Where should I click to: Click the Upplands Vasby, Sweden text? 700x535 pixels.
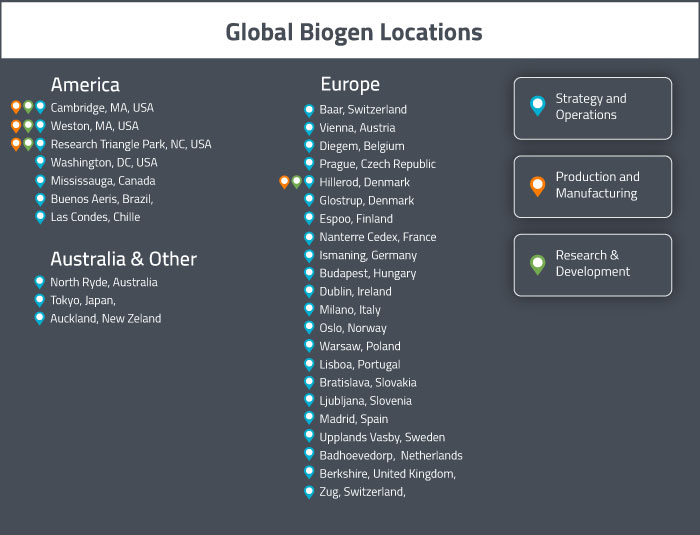coord(382,437)
